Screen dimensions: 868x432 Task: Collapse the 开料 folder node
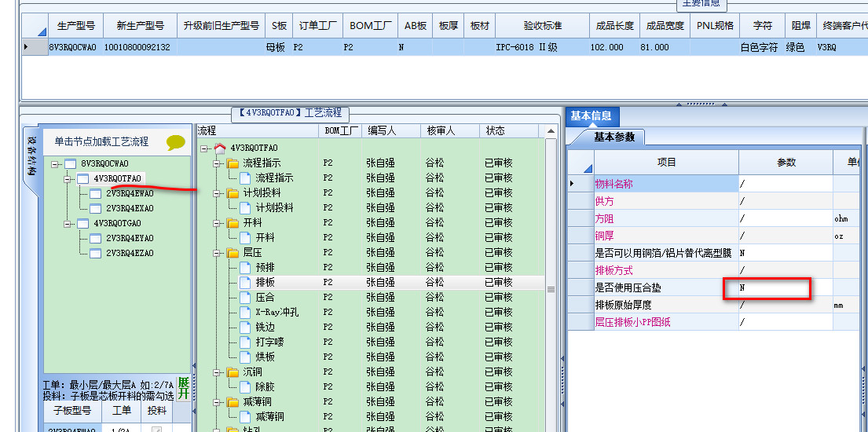[217, 222]
